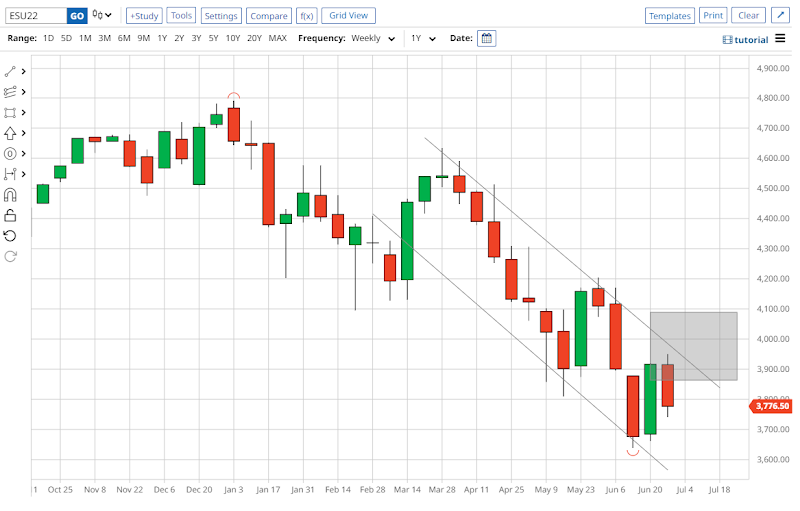Toggle the drawing lock icon
The height and width of the screenshot is (511, 800).
pyautogui.click(x=11, y=215)
